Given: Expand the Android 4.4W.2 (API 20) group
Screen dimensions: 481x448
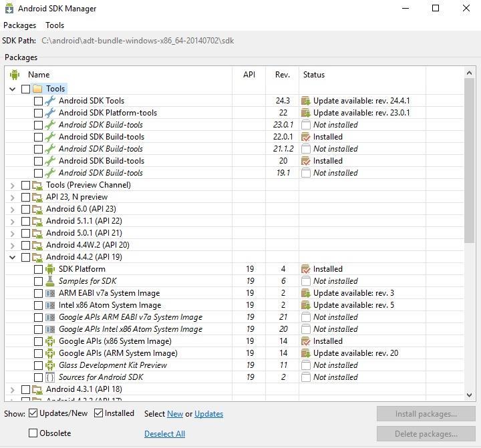Looking at the screenshot, I should click(x=12, y=245).
